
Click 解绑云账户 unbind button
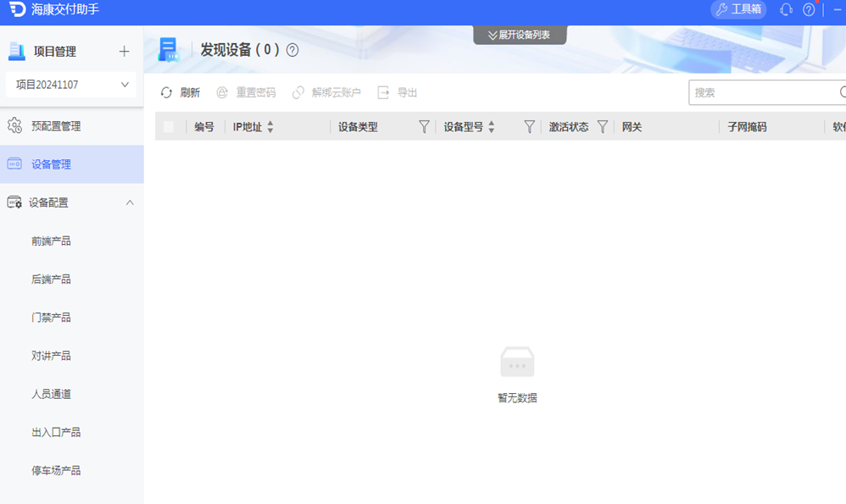pyautogui.click(x=326, y=92)
